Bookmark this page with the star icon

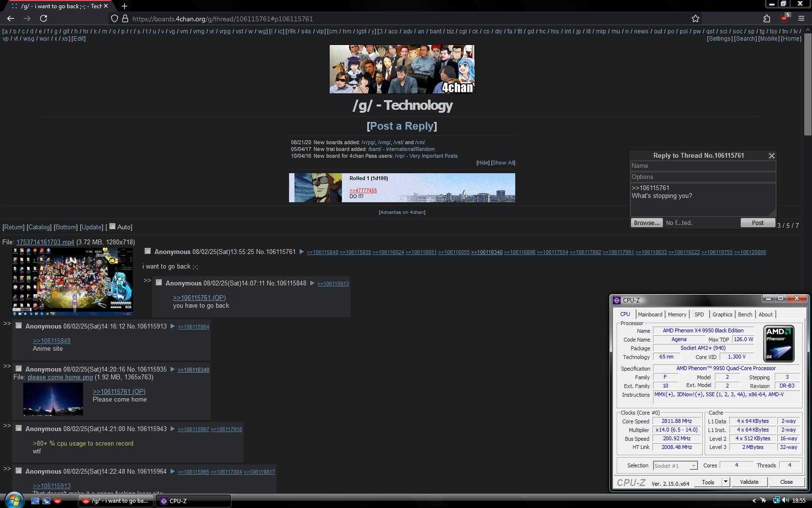click(696, 18)
